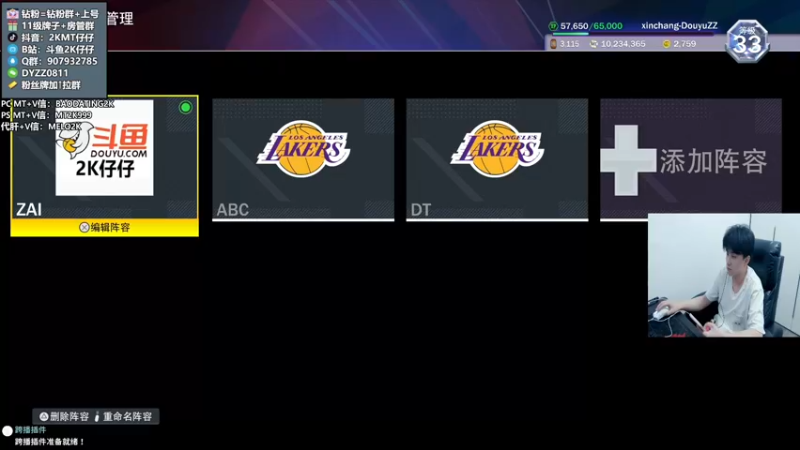Viewport: 800px width, 450px height.
Task: Click the 粉丝牌加!拉群 tag icon
Action: click(x=13, y=85)
